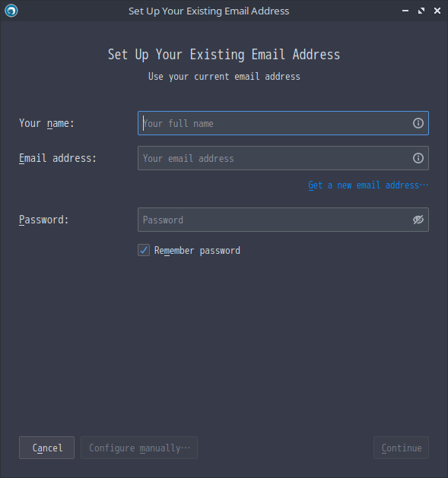This screenshot has width=448, height=478.
Task: Click into the "Your email address" field
Action: [283, 158]
